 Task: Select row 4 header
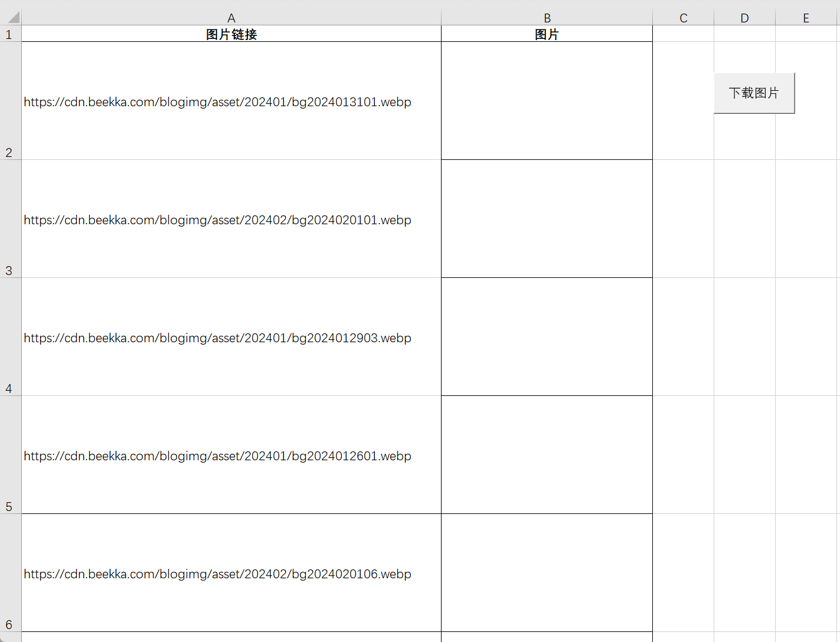(x=11, y=337)
